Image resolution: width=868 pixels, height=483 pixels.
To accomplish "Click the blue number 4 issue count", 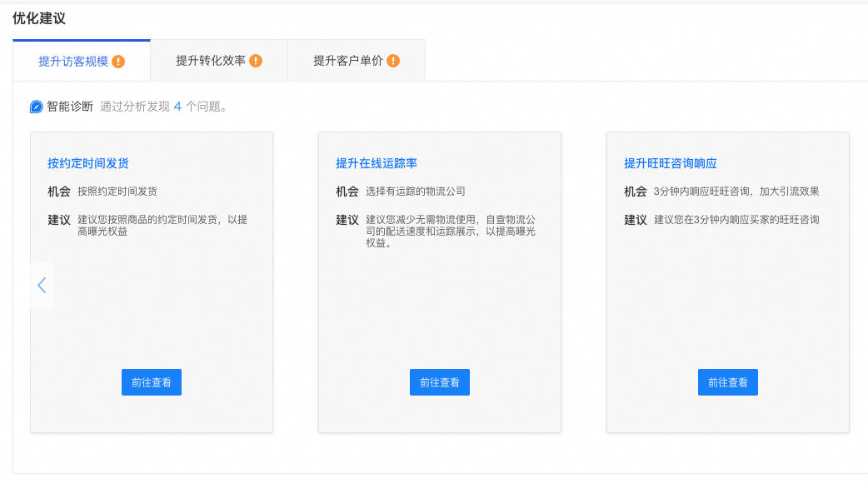I will [177, 107].
